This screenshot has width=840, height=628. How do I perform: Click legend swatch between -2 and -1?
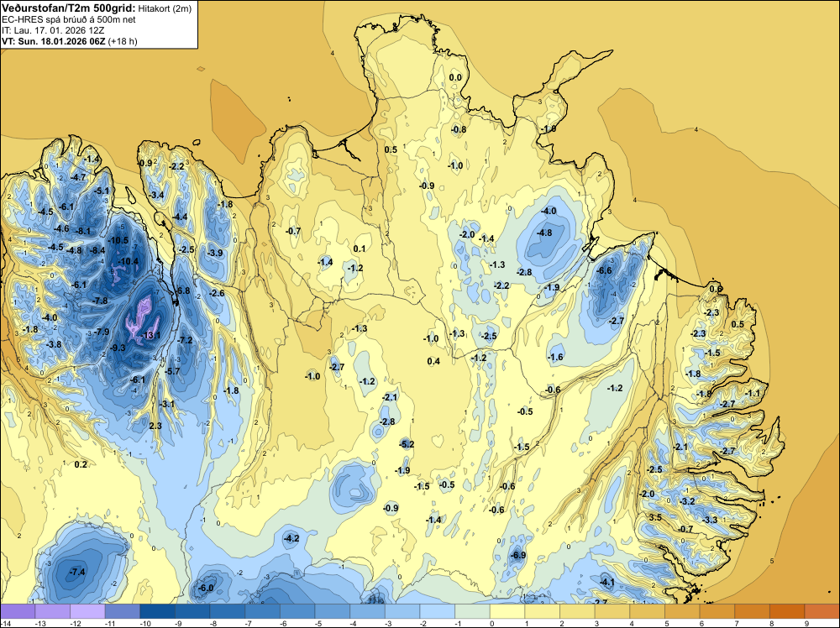coord(437,611)
